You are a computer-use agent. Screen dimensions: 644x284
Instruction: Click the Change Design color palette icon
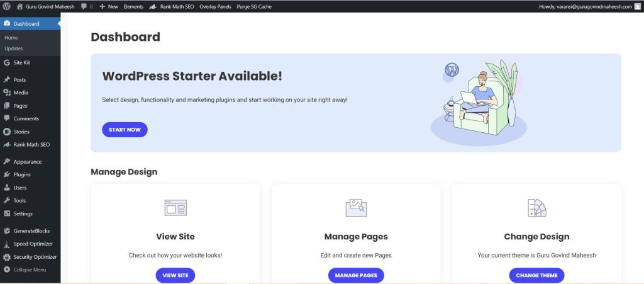(537, 208)
